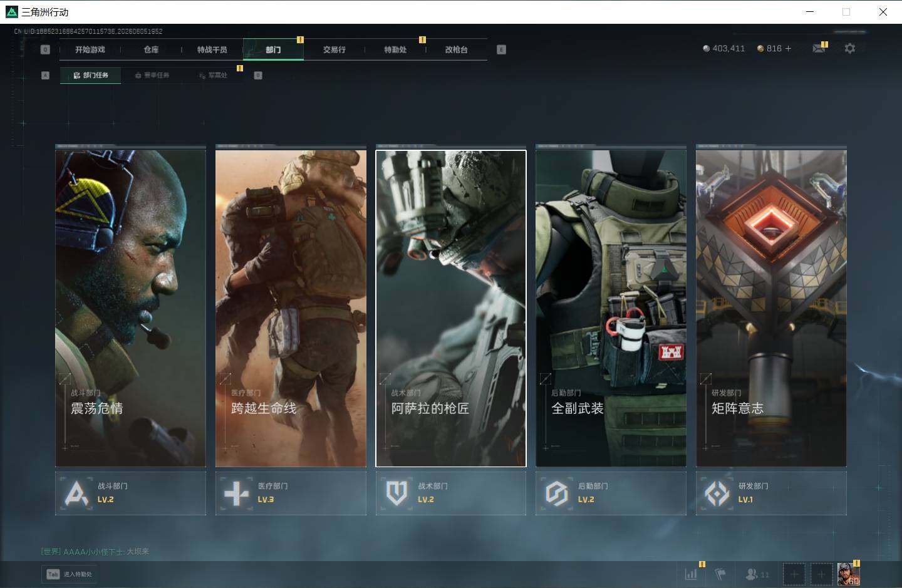The width and height of the screenshot is (902, 588).
Task: Click the Q previous-tab key icon
Action: point(45,49)
